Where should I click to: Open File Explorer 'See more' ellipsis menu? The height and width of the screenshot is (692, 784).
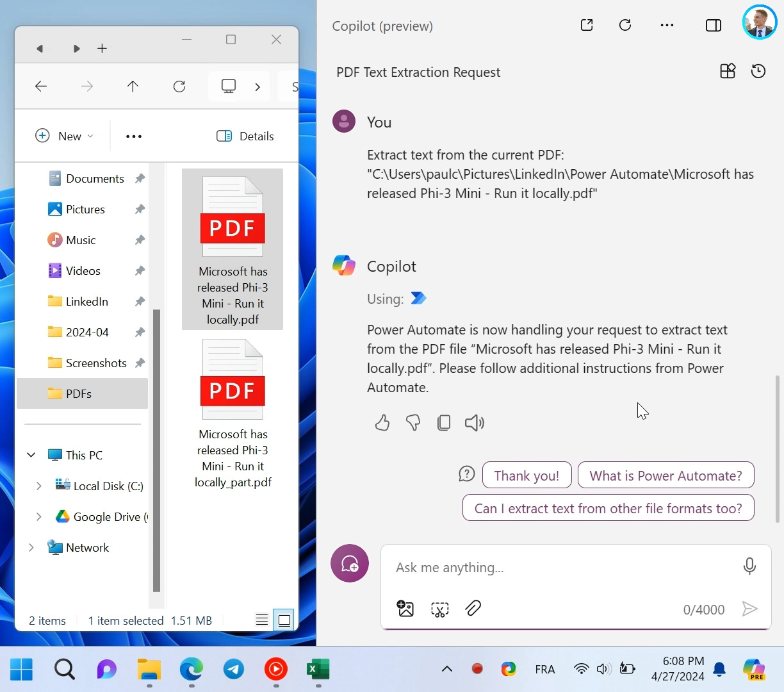coord(134,136)
